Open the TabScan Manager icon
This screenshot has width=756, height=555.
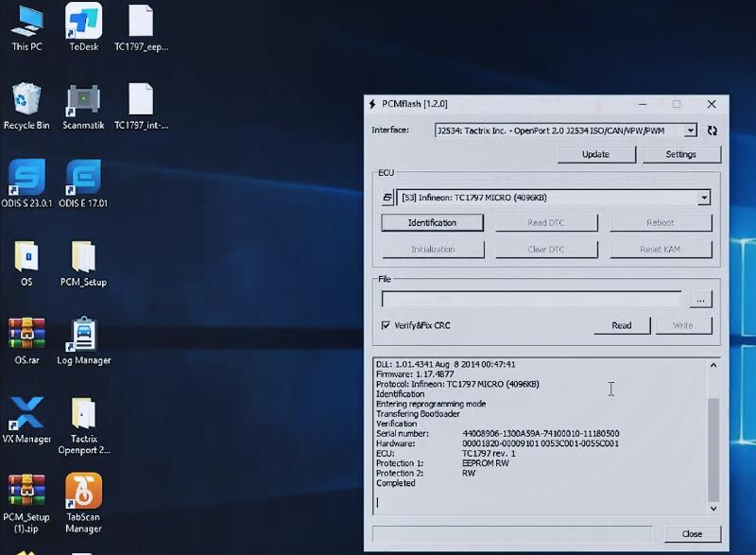click(83, 494)
